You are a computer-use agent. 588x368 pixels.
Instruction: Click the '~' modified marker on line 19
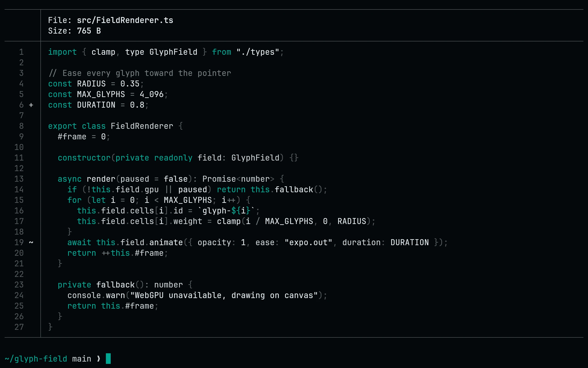click(x=31, y=242)
